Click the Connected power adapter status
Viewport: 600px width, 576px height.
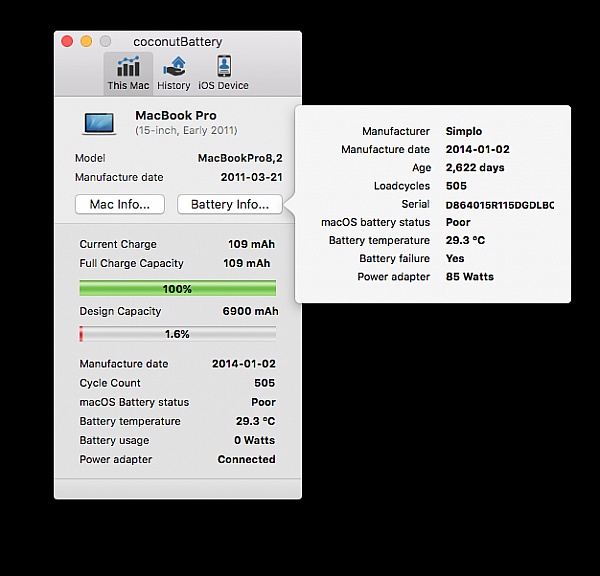coord(246,459)
